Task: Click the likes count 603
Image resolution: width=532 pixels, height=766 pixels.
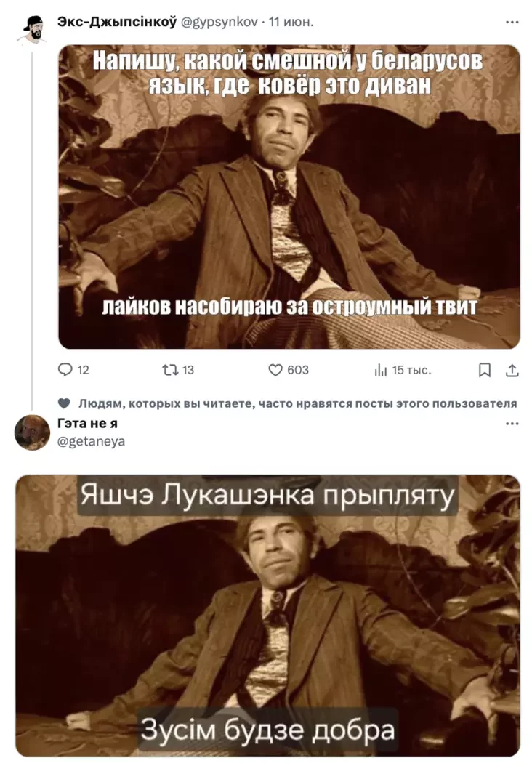Action: point(298,371)
